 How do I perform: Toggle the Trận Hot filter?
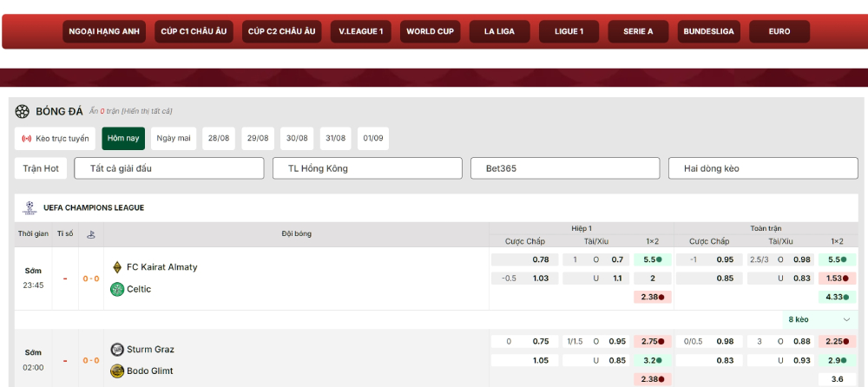click(x=41, y=168)
